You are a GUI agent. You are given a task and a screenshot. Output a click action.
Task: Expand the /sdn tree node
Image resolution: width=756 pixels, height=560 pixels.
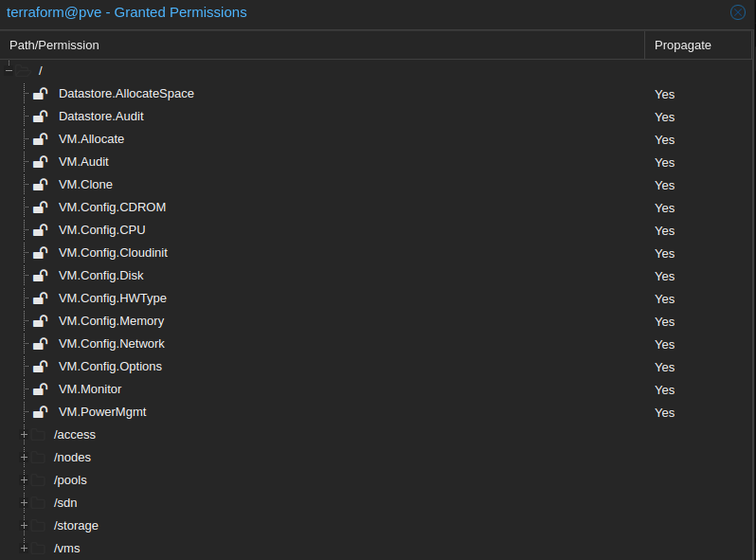point(24,503)
